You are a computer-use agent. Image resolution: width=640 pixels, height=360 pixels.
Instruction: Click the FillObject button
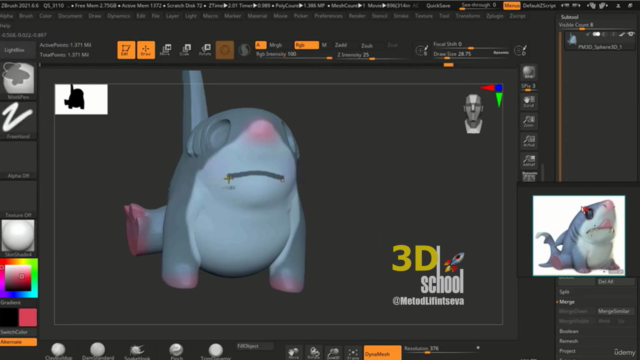[x=255, y=346]
